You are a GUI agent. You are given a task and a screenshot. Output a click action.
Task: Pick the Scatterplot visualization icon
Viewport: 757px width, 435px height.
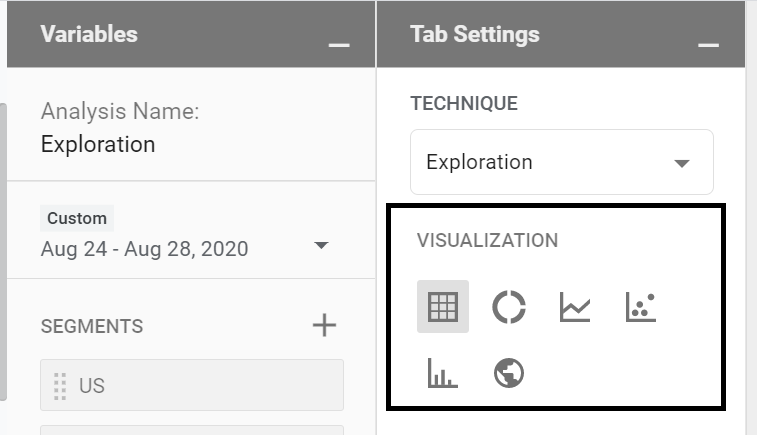[x=641, y=307]
